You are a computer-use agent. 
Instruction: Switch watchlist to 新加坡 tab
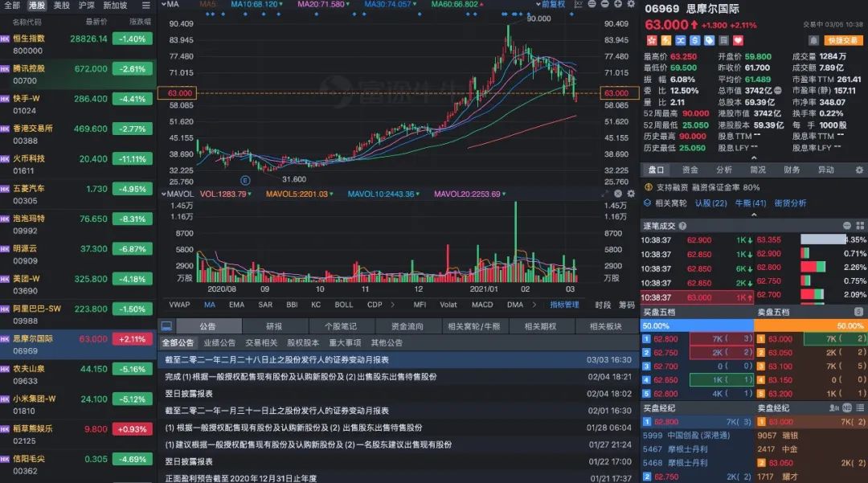[115, 6]
